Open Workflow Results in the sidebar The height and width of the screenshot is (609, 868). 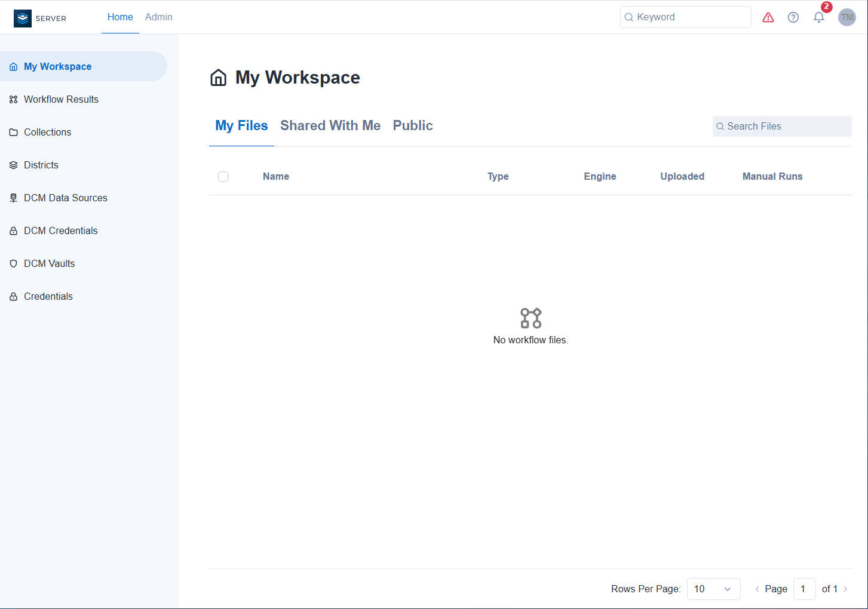[x=84, y=99]
